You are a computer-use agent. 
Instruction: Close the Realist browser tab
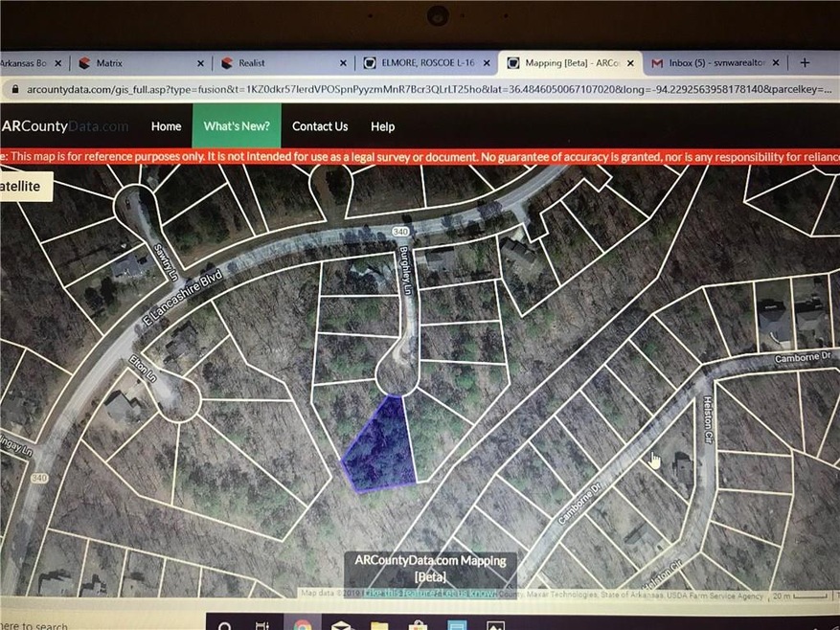(343, 63)
